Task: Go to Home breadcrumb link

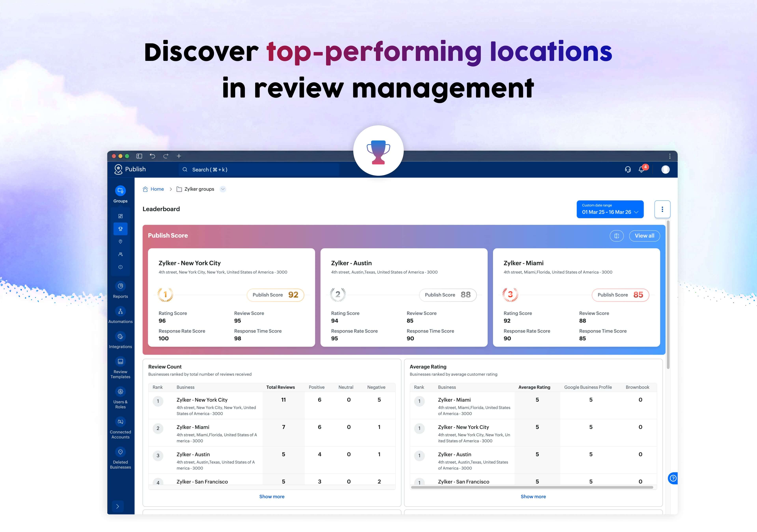Action: tap(157, 189)
